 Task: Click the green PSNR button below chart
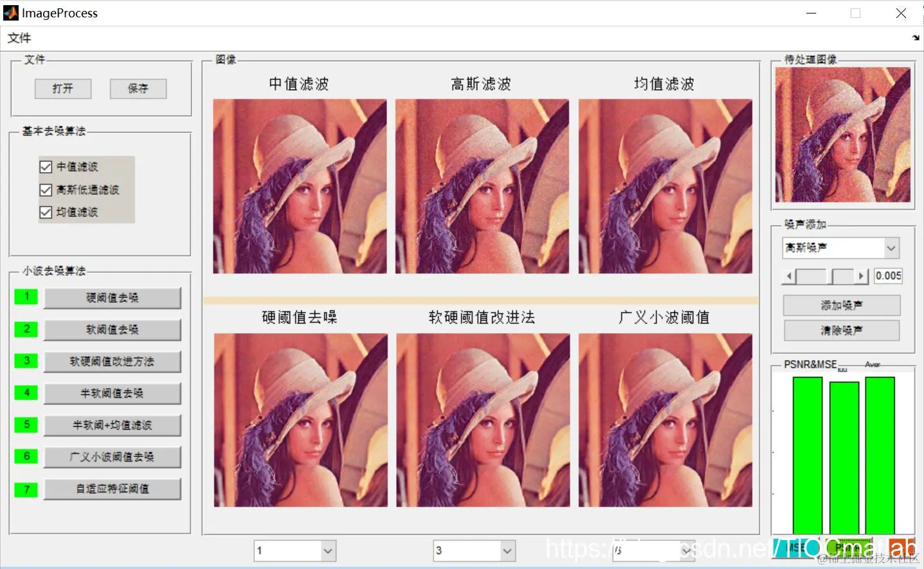point(847,547)
